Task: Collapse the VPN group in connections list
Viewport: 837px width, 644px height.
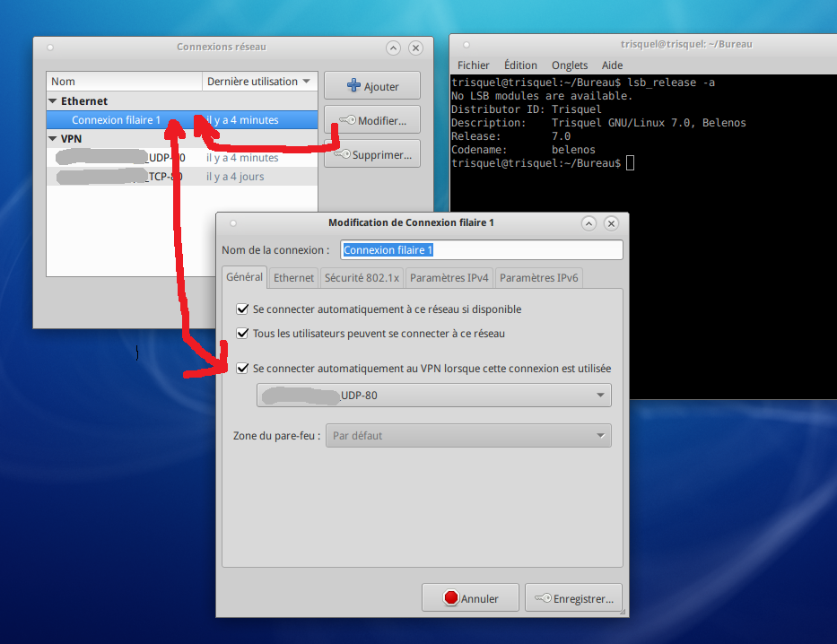Action: (x=53, y=139)
